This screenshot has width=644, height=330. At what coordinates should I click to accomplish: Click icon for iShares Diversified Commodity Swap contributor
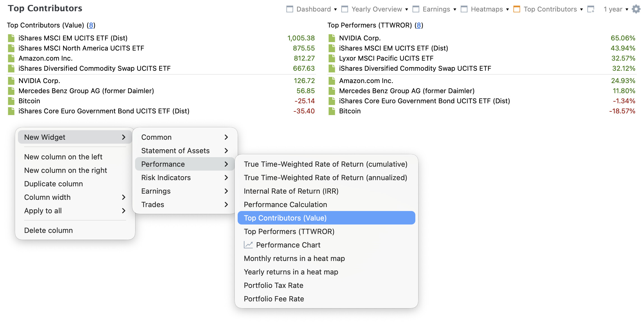click(11, 68)
